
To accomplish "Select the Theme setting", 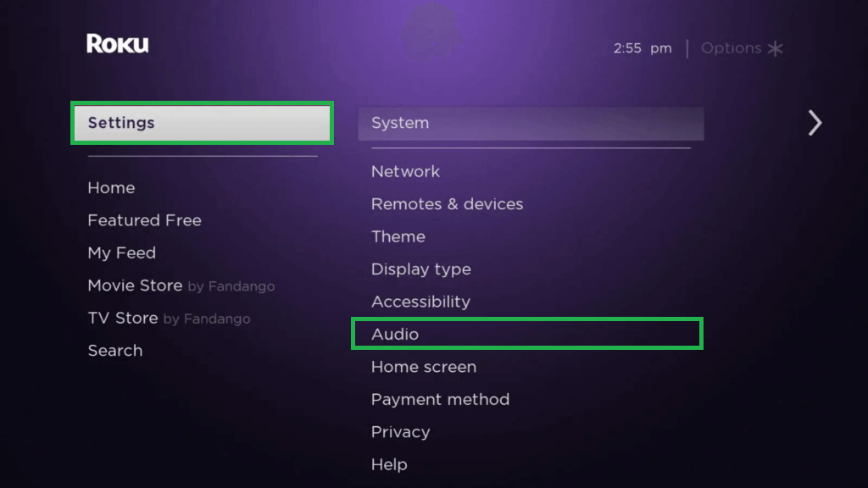I will (x=398, y=237).
